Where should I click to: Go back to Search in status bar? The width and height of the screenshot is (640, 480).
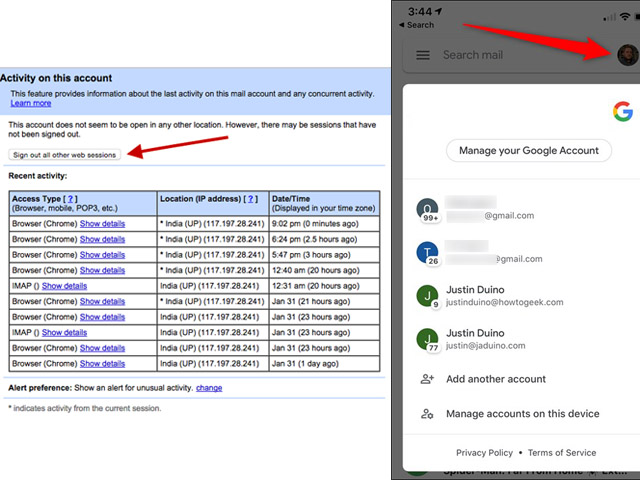click(416, 25)
